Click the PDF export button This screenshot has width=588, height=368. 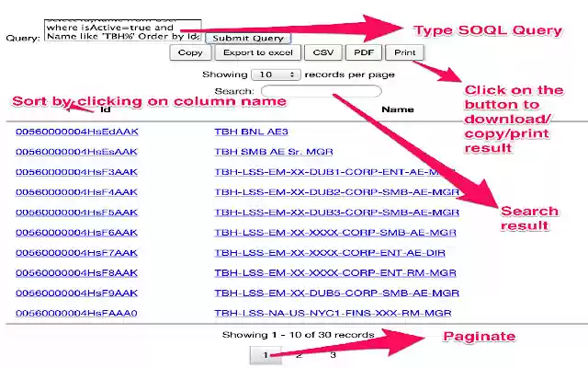[364, 52]
